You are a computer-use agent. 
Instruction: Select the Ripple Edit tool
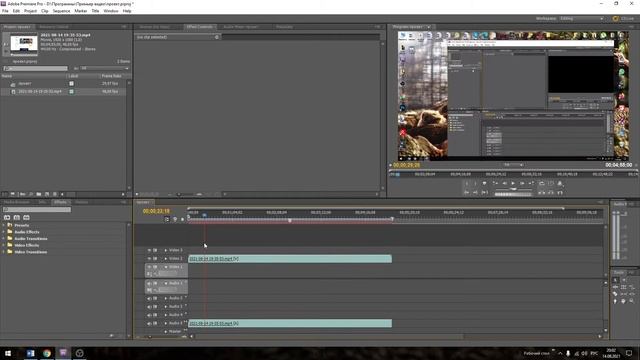(615, 287)
